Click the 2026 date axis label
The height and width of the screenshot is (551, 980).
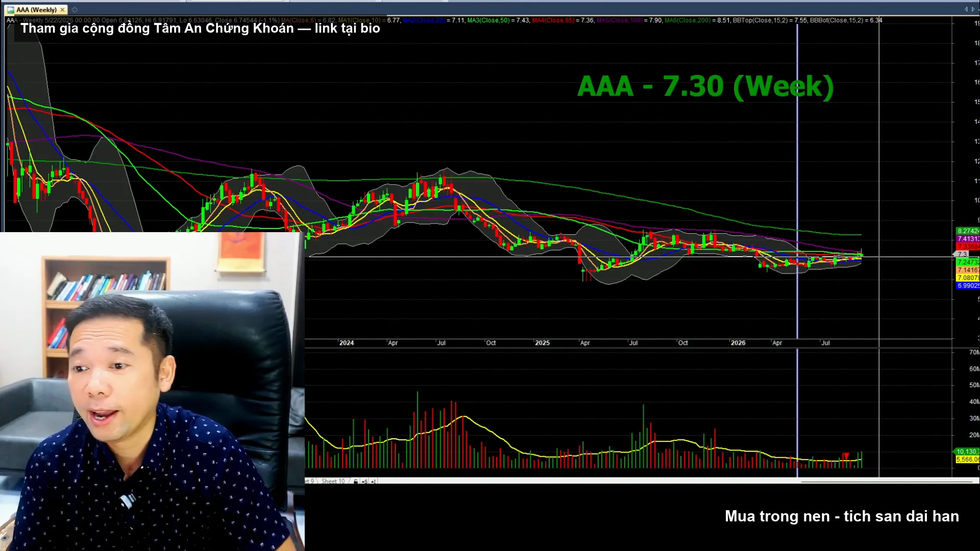[x=738, y=343]
